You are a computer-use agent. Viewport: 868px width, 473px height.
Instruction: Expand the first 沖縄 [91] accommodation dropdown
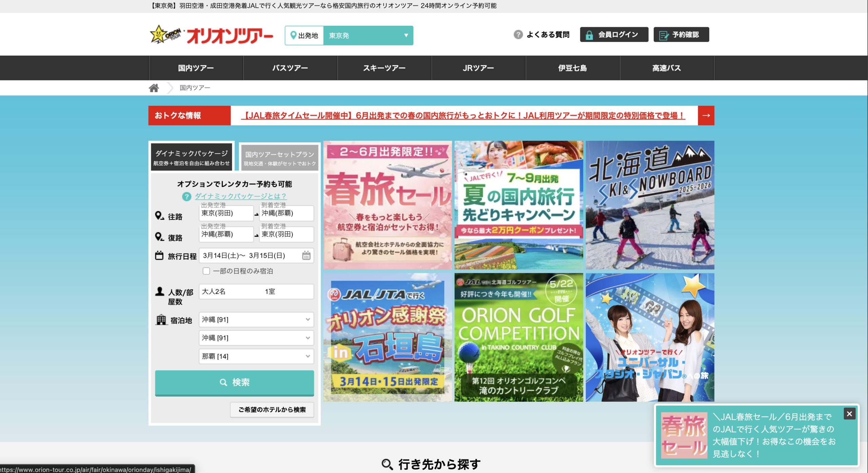click(256, 319)
